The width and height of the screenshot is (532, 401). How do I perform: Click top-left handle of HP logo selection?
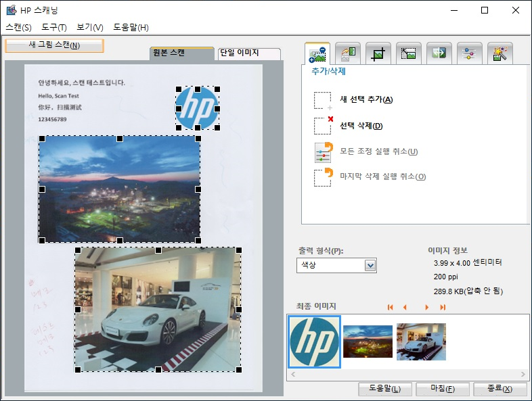179,89
